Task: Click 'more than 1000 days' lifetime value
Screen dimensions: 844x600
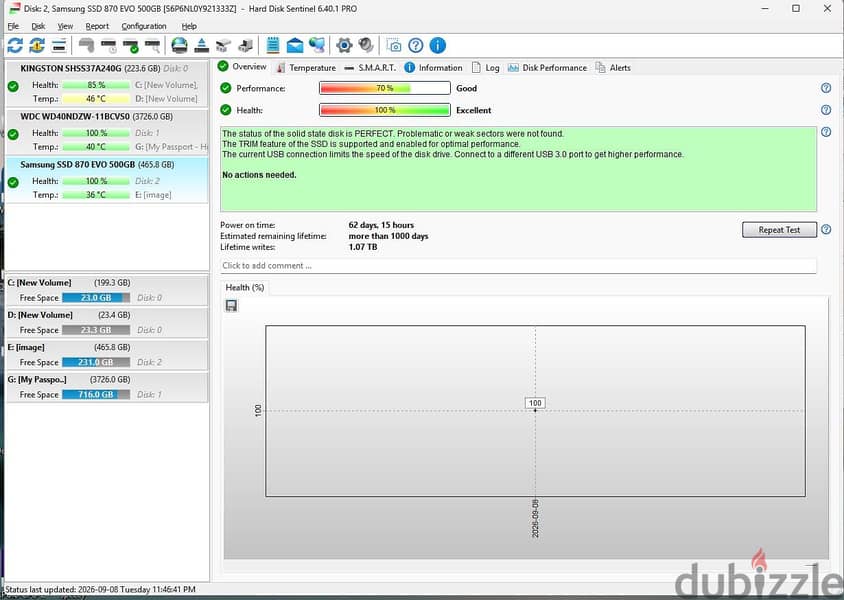Action: [388, 236]
